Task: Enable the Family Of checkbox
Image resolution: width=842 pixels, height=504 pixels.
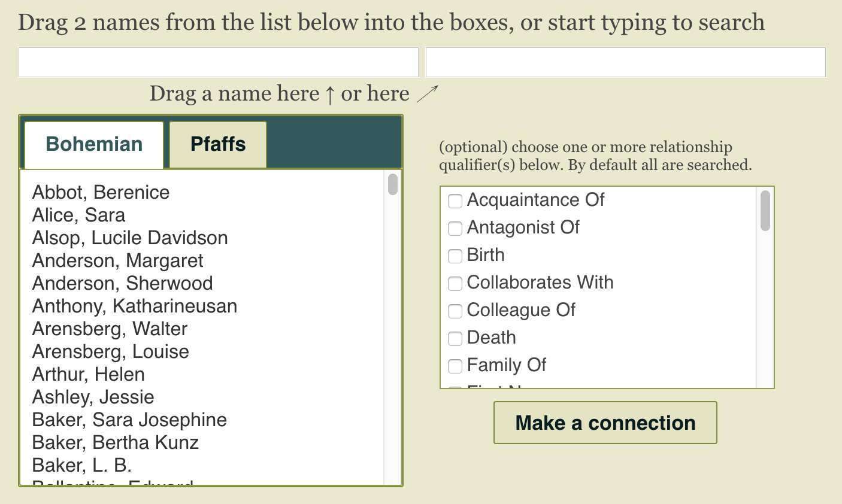Action: [x=455, y=366]
